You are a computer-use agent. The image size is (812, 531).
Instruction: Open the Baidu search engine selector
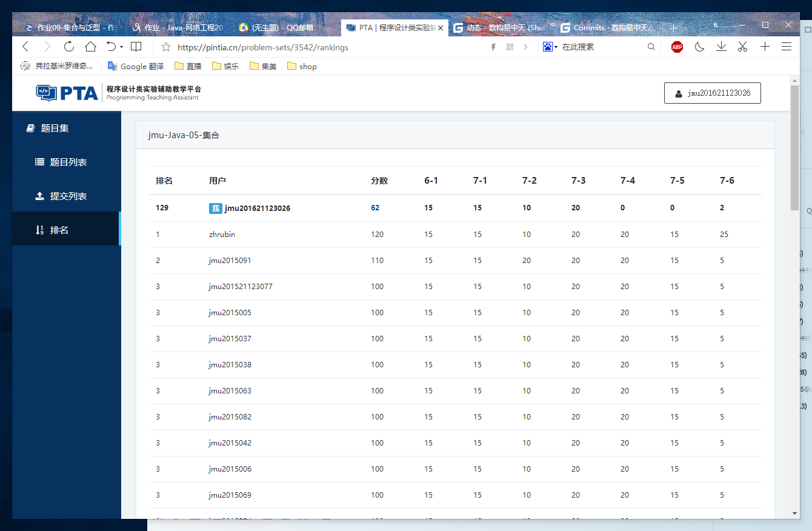click(x=550, y=47)
